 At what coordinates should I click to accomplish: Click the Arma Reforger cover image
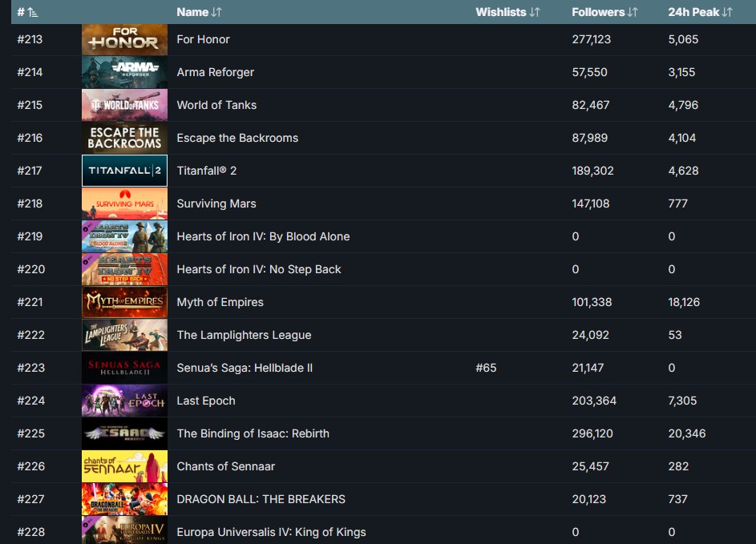(124, 72)
